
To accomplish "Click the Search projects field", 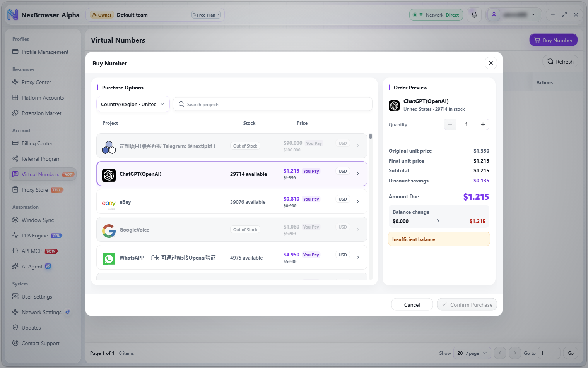I will pyautogui.click(x=273, y=104).
